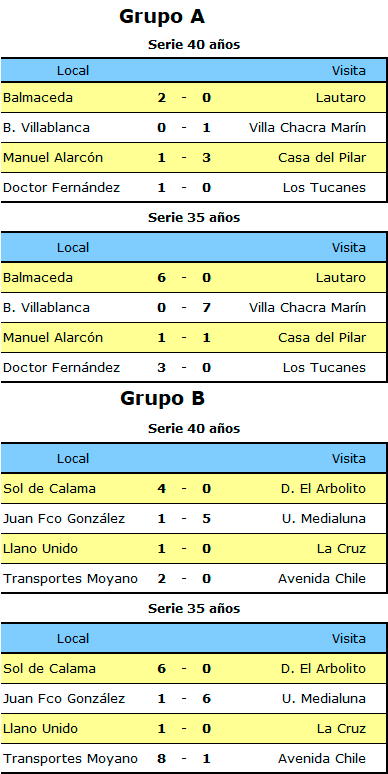Select Villa Chacra Marín in Serie 40

pyautogui.click(x=307, y=128)
